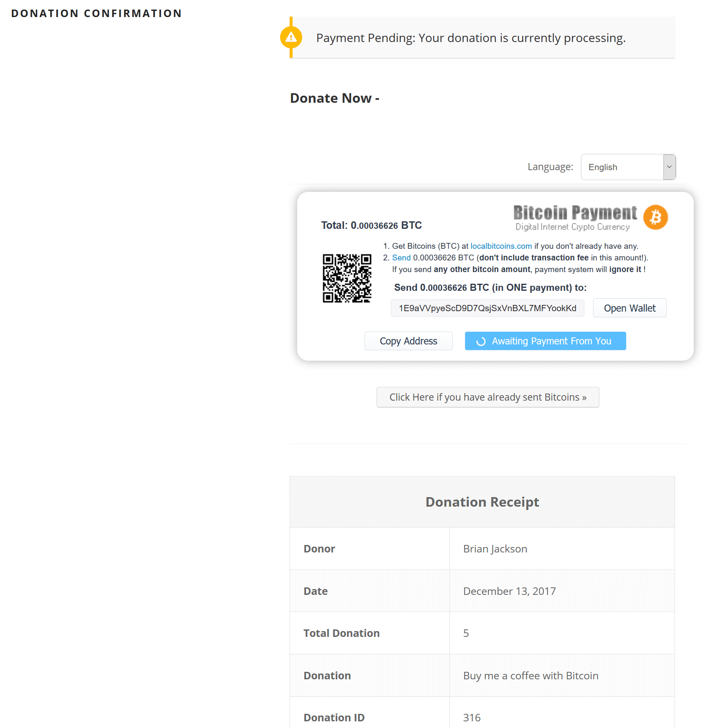Click the Payment Pending warning icon
Viewport: 705px width, 728px height.
[x=290, y=38]
